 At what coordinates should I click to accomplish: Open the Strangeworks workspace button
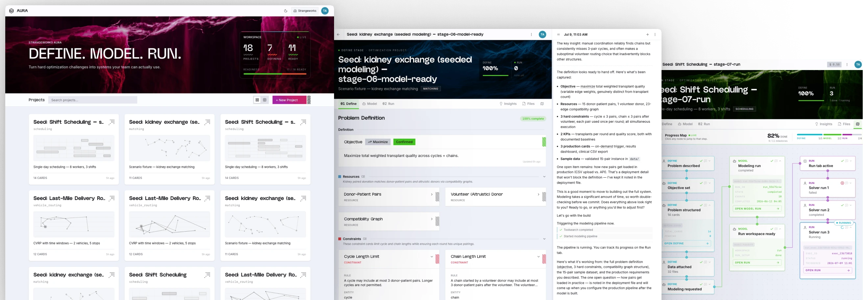[x=305, y=11]
